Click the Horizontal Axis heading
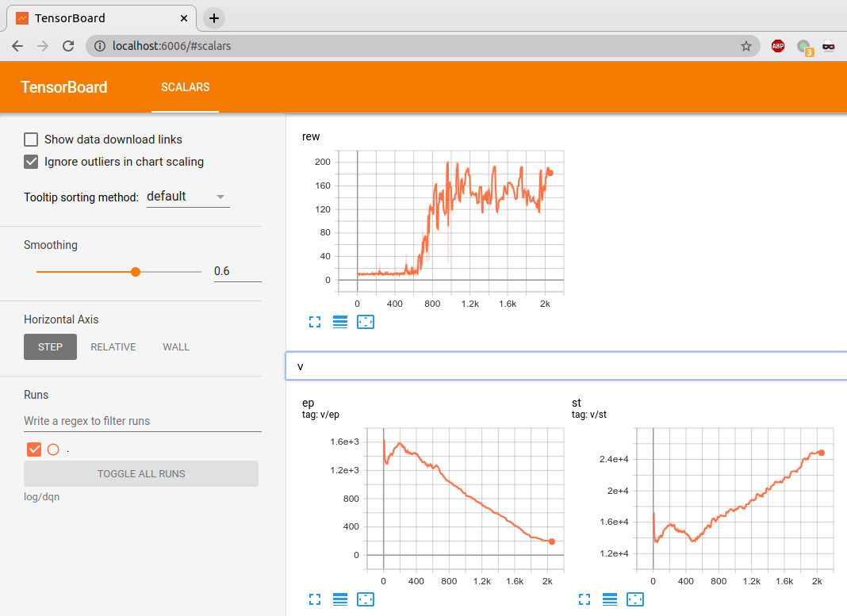This screenshot has height=616, width=847. (61, 319)
